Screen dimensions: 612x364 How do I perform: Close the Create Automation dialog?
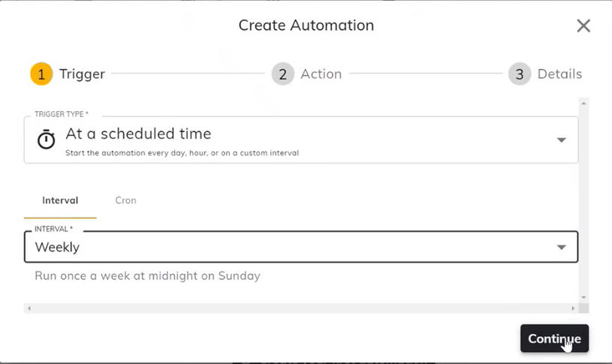point(583,26)
